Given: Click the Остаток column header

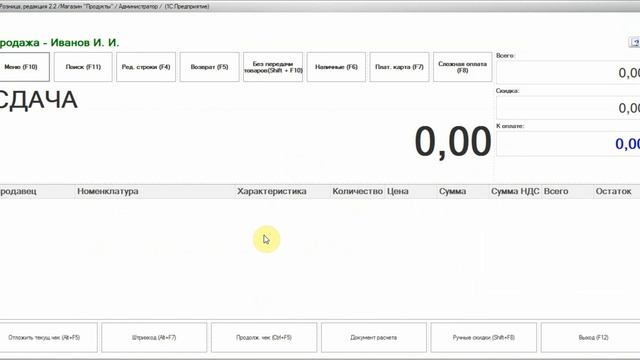Looking at the screenshot, I should 617,191.
